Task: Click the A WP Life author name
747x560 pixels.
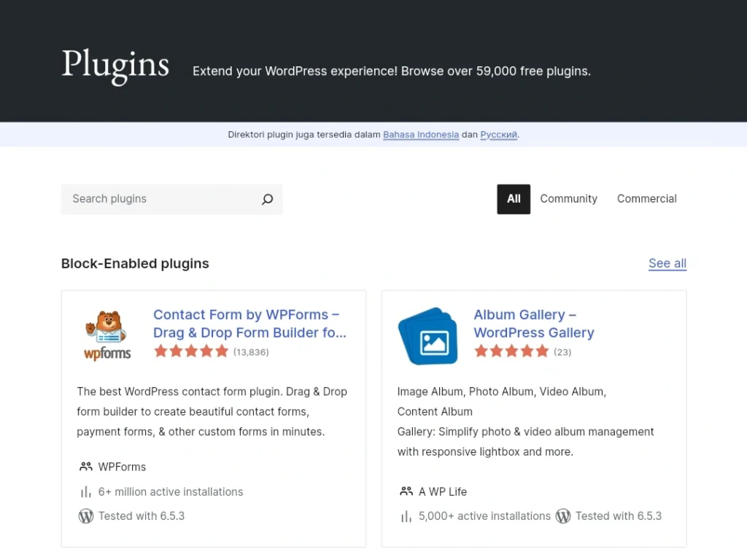Action: 443,491
